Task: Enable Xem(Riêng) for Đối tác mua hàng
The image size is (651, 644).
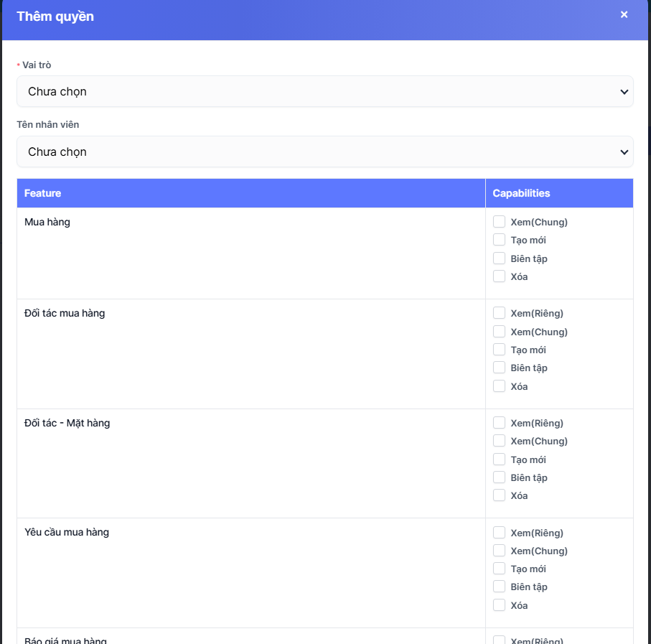Action: [500, 313]
